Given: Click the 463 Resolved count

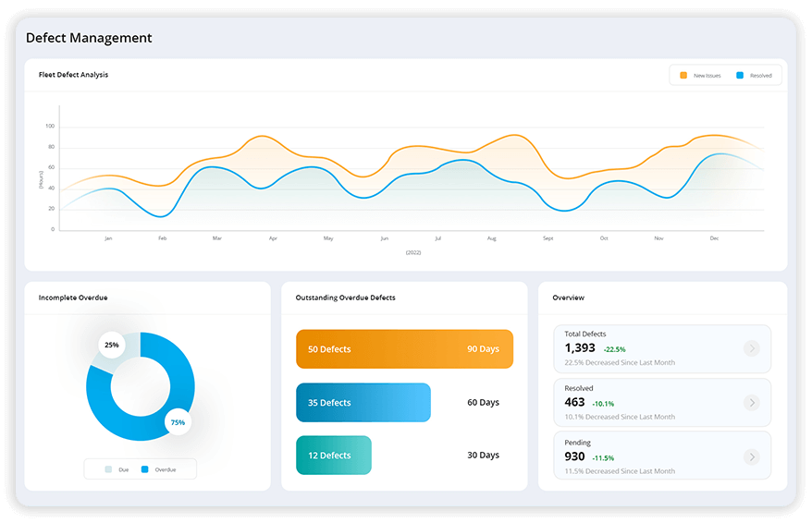Looking at the screenshot, I should point(574,403).
